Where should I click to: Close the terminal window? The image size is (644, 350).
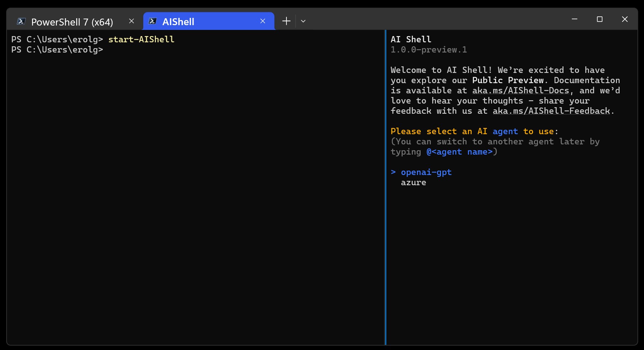coord(625,19)
